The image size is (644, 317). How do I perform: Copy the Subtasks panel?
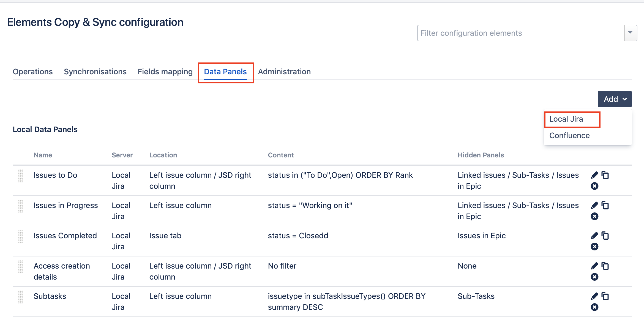(605, 296)
